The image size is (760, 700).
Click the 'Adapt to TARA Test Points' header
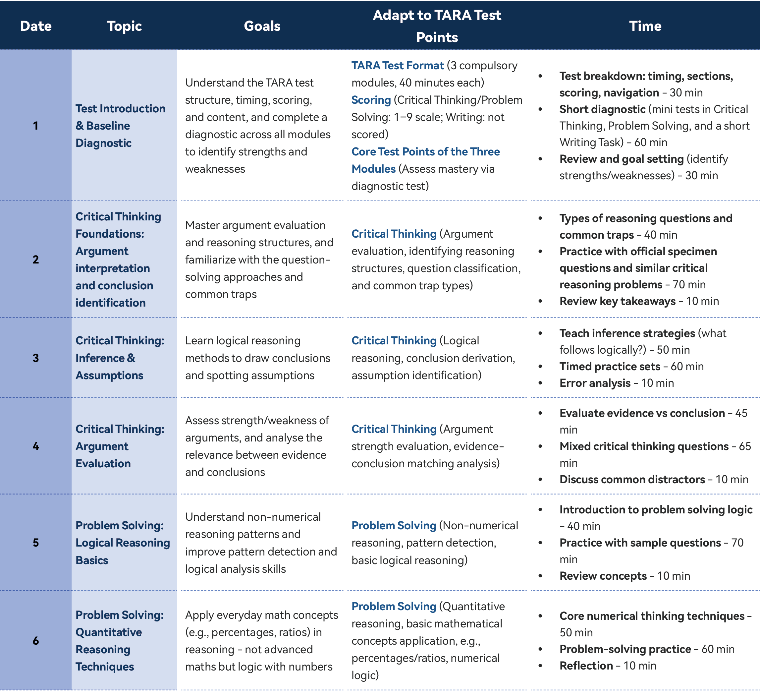[437, 26]
